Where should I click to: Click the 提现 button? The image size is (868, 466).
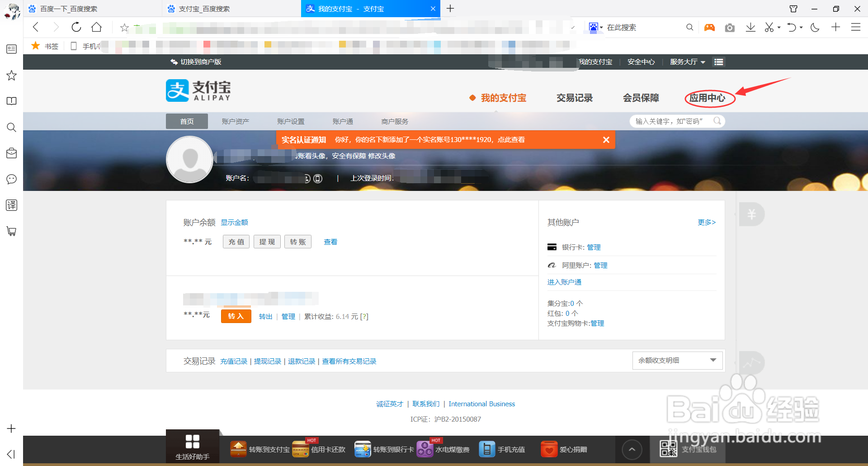click(267, 242)
